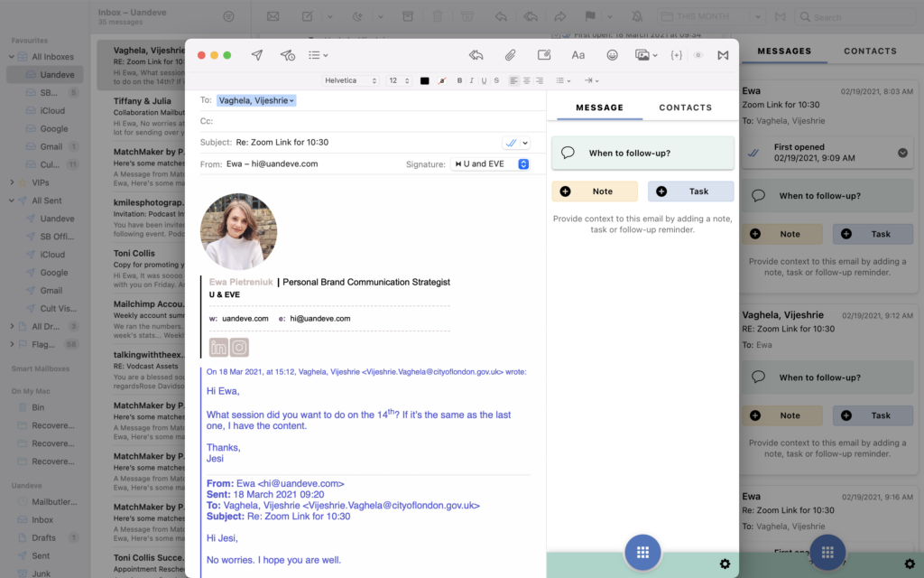
Task: Open the markup/annotation icon in compose toolbar
Action: (x=544, y=55)
